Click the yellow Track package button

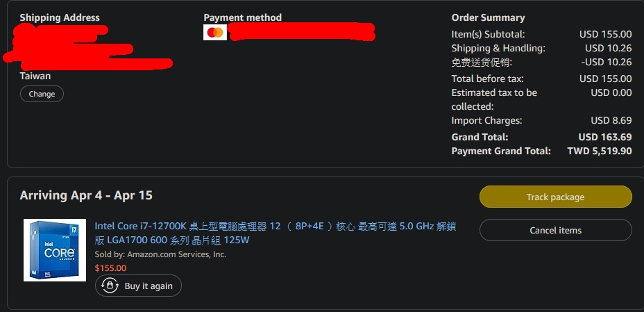click(555, 197)
